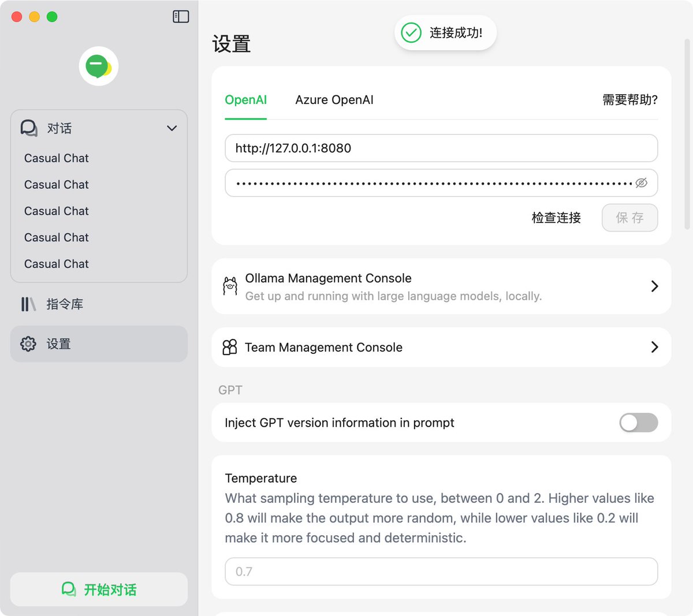Click the GPT section header
This screenshot has height=616, width=693.
pos(230,390)
